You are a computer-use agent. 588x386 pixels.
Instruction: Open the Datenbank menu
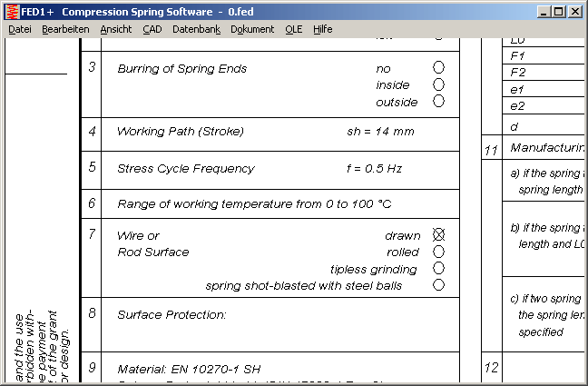[x=195, y=29]
